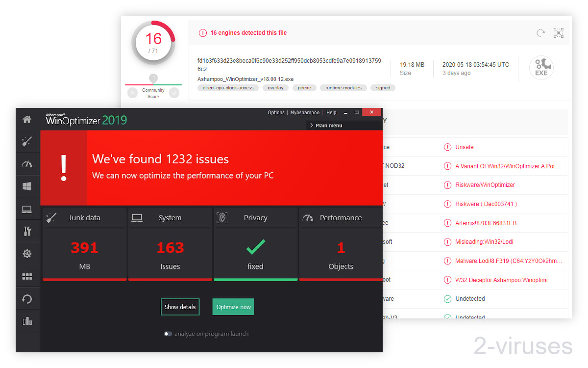Show all modules via grid icon
The height and width of the screenshot is (368, 588).
pos(27,277)
